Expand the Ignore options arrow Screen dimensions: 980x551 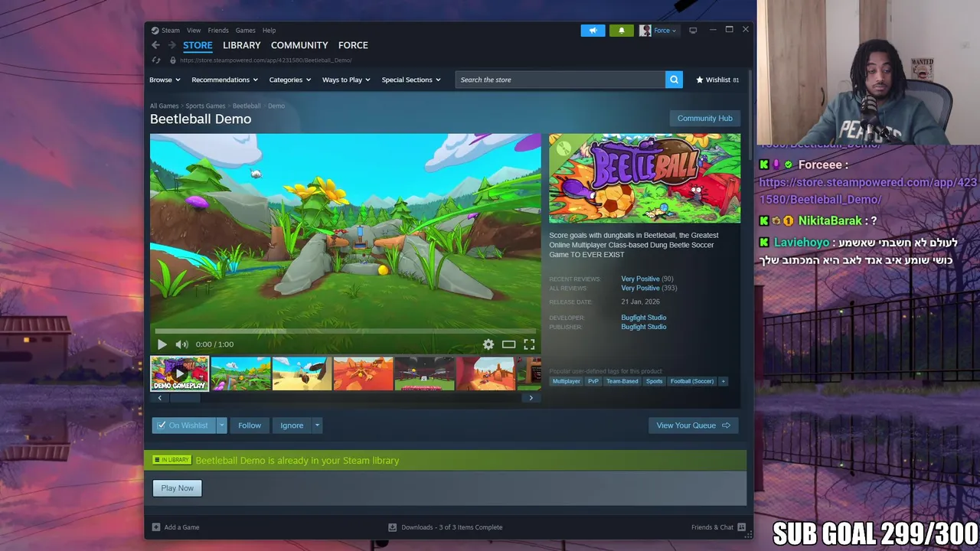317,425
